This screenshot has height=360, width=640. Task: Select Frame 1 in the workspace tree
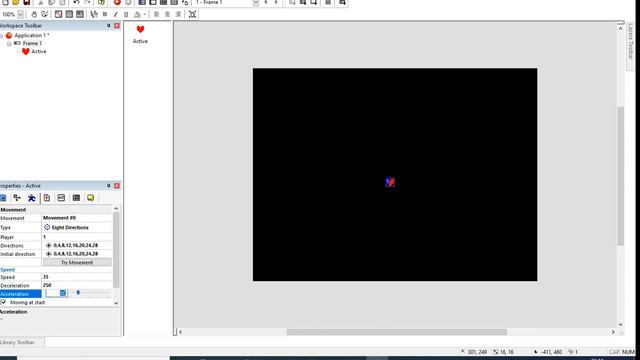[32, 43]
